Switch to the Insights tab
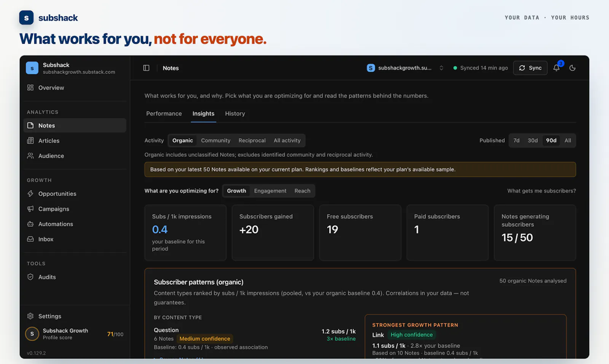609x364 pixels. (x=203, y=113)
